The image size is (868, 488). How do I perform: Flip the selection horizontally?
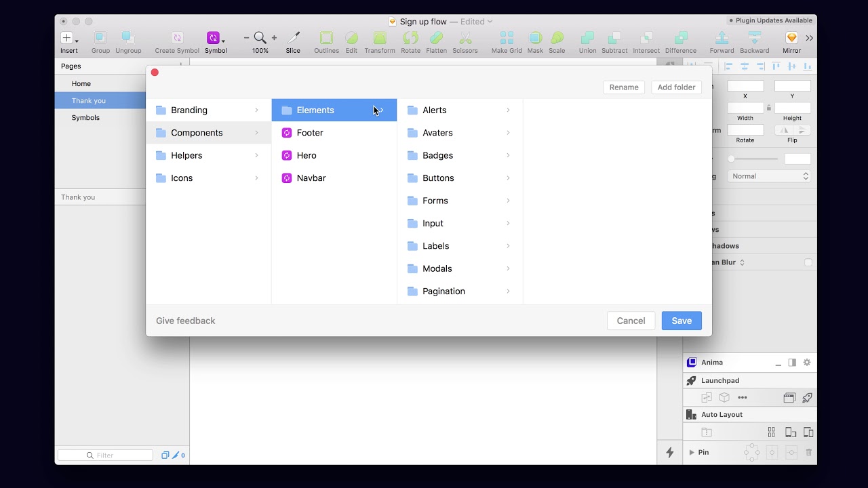pos(783,129)
